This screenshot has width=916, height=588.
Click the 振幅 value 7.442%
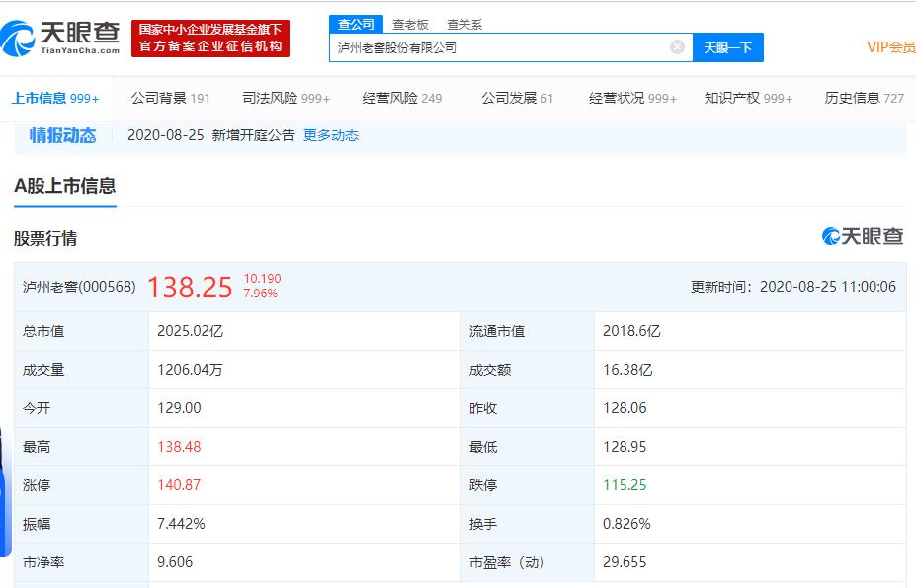click(181, 524)
